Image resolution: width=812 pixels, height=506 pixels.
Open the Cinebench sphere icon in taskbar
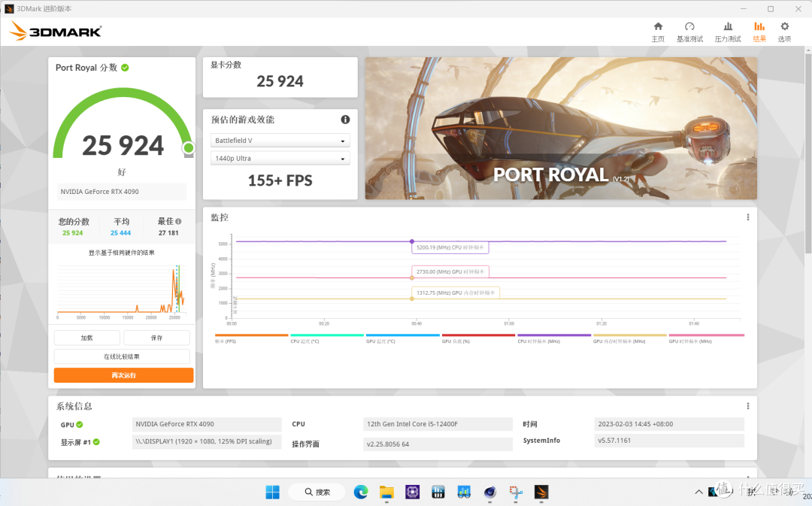(x=490, y=492)
